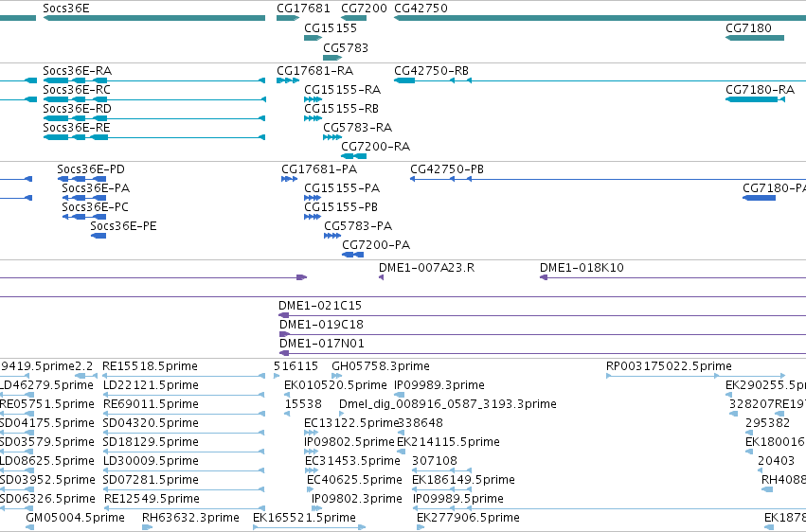Select EST IP09802.5prime
Screen dimensions: 806x532
point(311,452)
